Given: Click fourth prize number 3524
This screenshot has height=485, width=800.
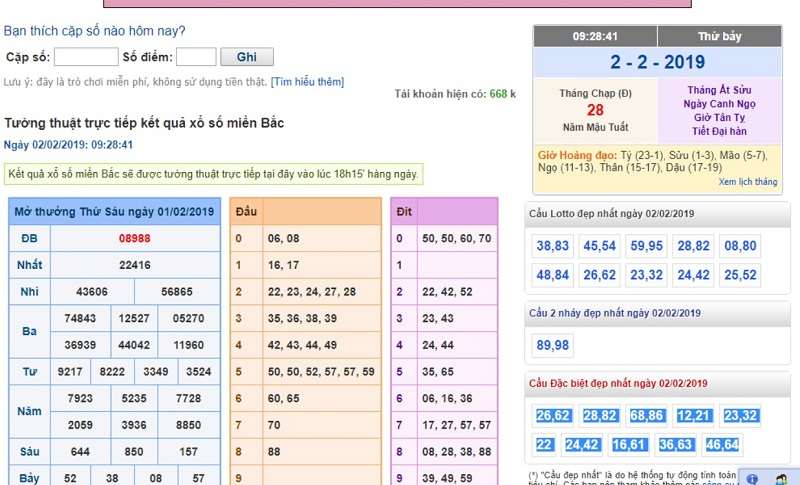Looking at the screenshot, I should point(198,372).
